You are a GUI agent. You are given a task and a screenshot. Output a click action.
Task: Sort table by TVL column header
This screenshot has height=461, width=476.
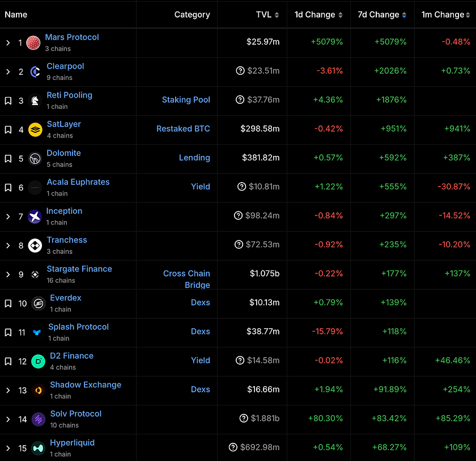point(267,15)
